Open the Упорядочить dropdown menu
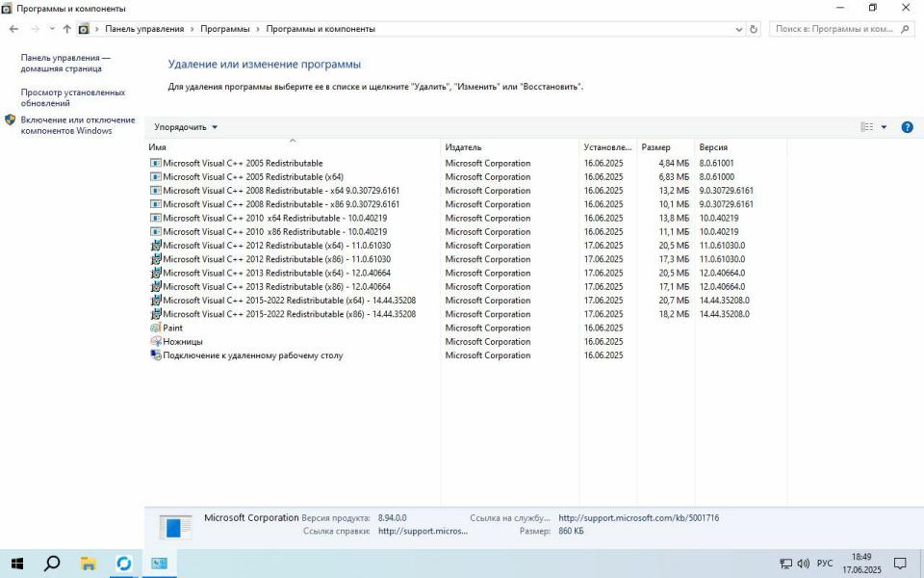This screenshot has height=578, width=924. [186, 127]
